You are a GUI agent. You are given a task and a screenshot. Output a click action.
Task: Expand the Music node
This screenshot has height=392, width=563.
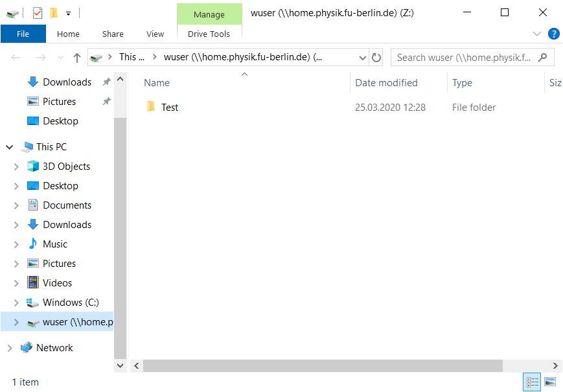16,244
